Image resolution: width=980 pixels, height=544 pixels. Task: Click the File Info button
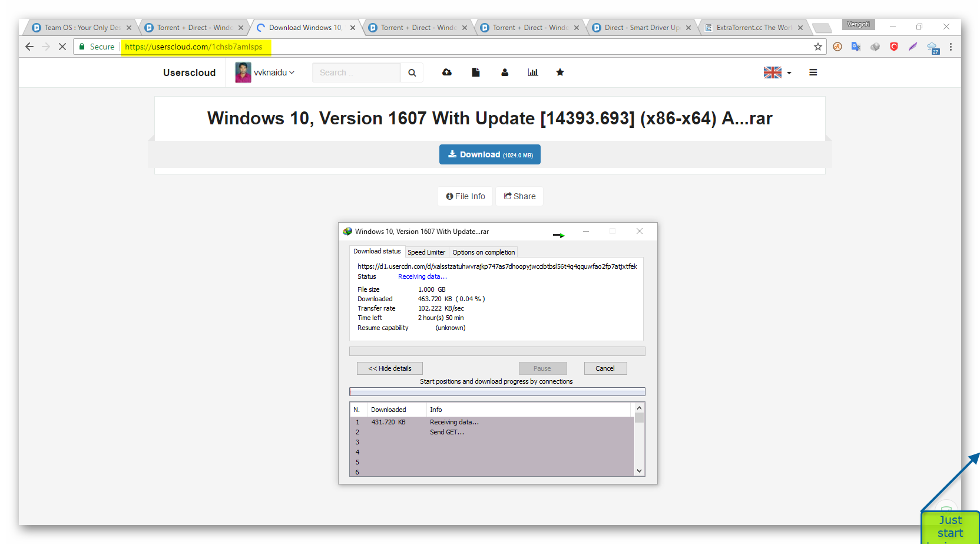coord(465,196)
